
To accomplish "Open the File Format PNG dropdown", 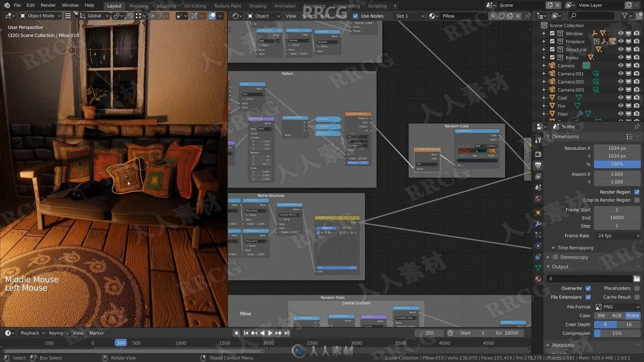I will click(618, 307).
